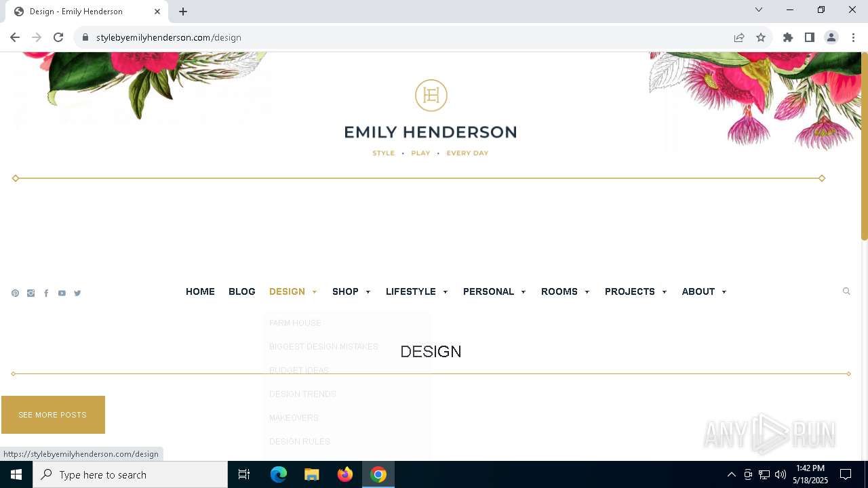Open the Facebook social icon
Screen dimensions: 868x488
click(x=46, y=293)
